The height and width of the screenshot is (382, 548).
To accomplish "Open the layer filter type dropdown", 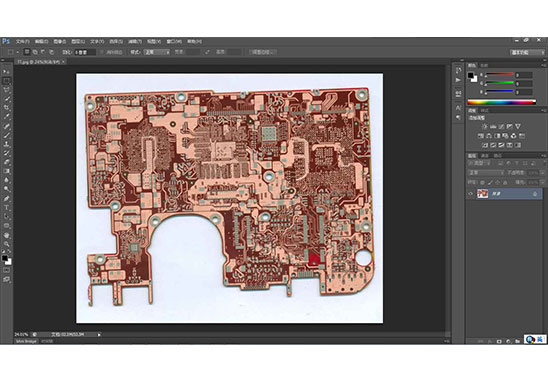I will [480, 163].
